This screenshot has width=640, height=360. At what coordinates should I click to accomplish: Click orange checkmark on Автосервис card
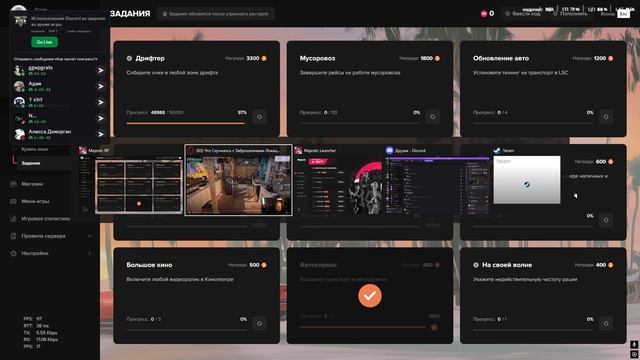(370, 296)
